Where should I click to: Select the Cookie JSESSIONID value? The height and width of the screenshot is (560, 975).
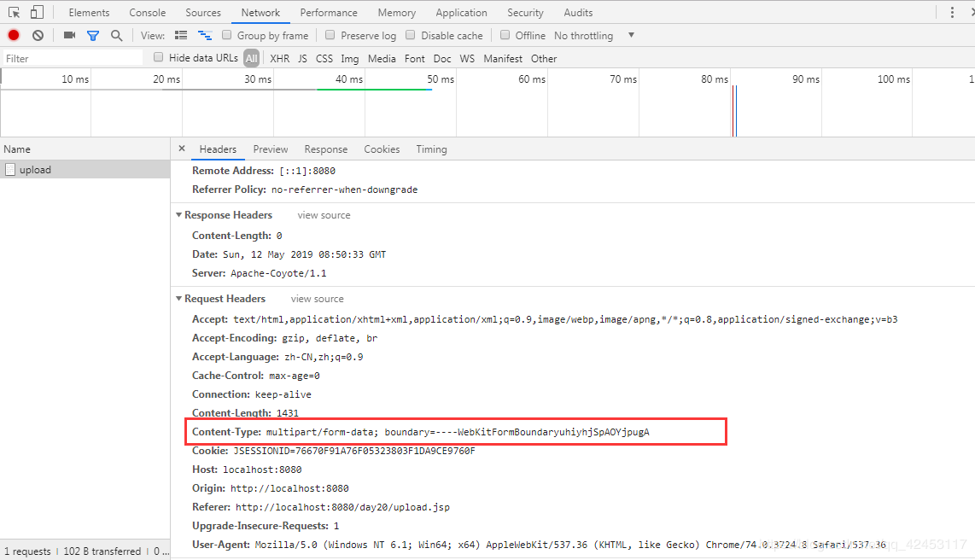pos(354,451)
